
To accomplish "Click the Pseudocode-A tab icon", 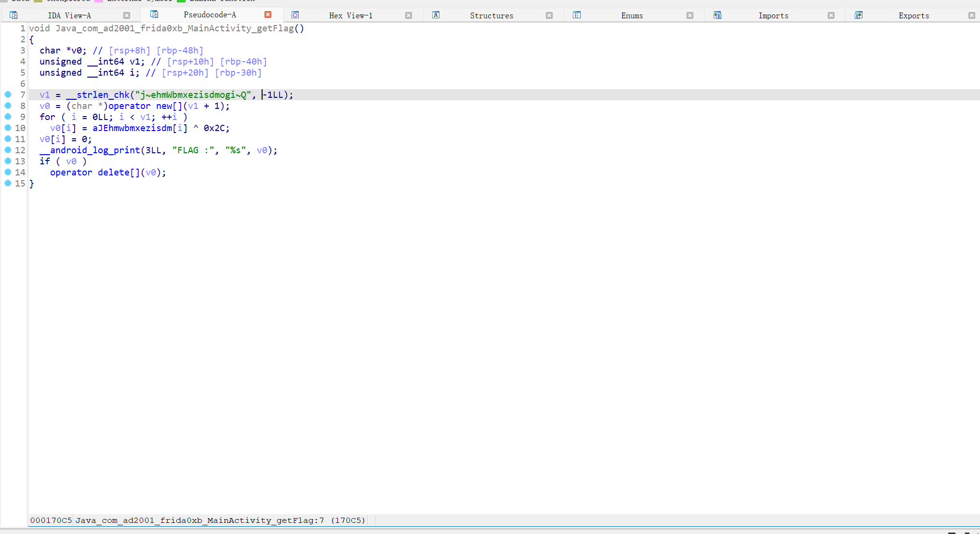I will (x=154, y=14).
